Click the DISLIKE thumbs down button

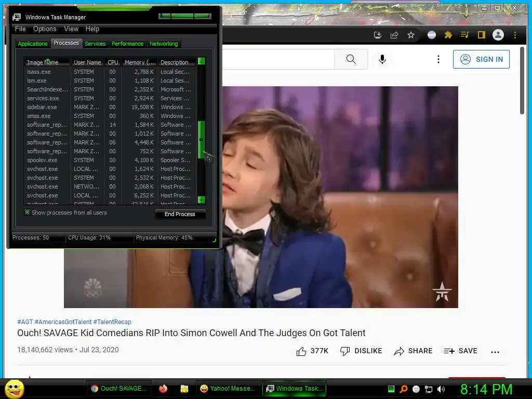click(361, 351)
